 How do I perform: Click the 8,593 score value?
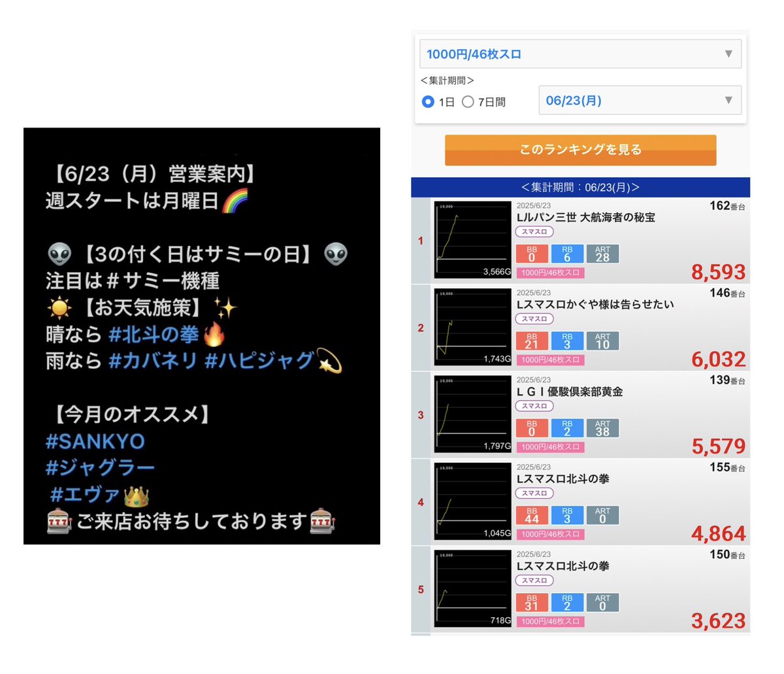point(719,272)
